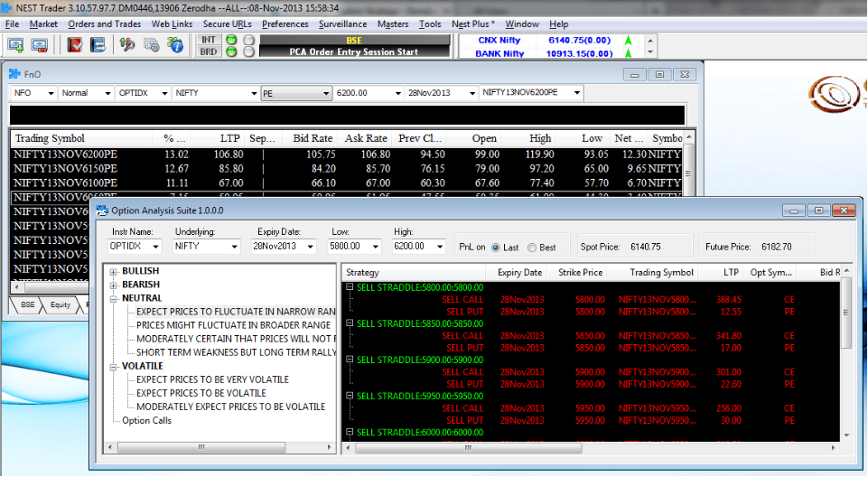Click the INT indicator button

[x=209, y=40]
